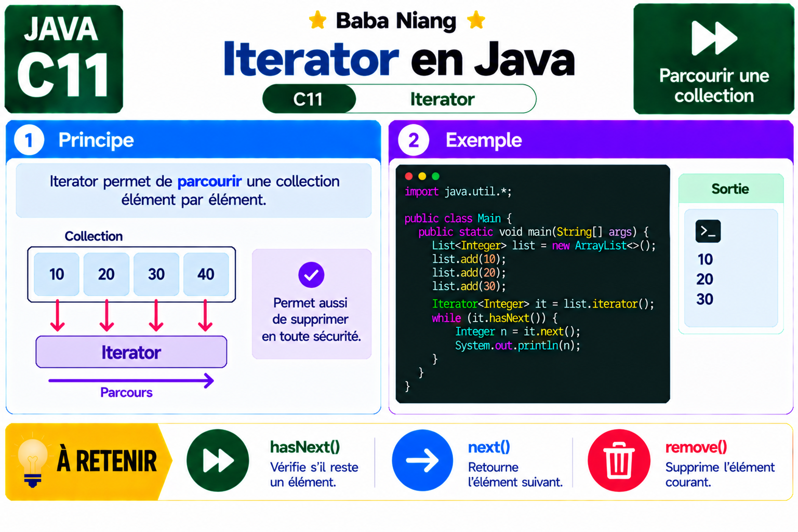Click the System.out.println(n); code line
The image size is (798, 532).
click(518, 345)
